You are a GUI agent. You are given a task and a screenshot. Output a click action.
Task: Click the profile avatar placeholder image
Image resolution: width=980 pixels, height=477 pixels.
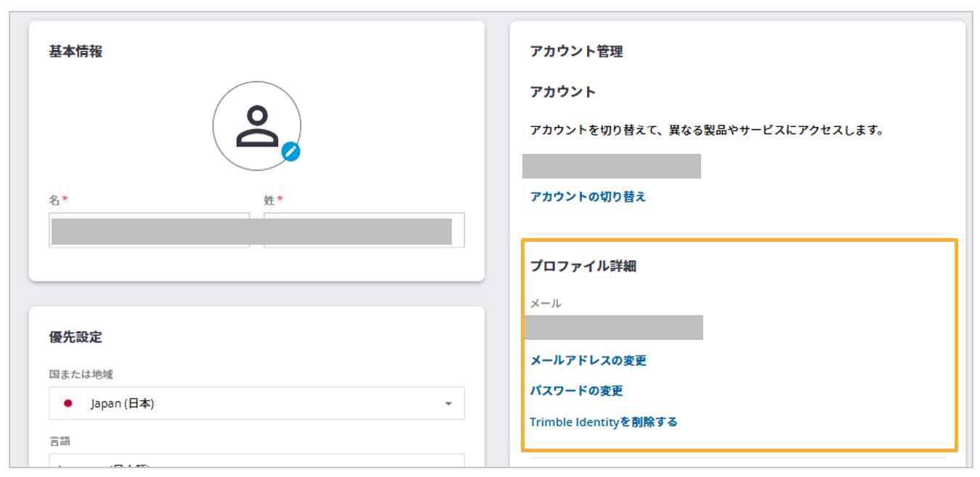[256, 126]
